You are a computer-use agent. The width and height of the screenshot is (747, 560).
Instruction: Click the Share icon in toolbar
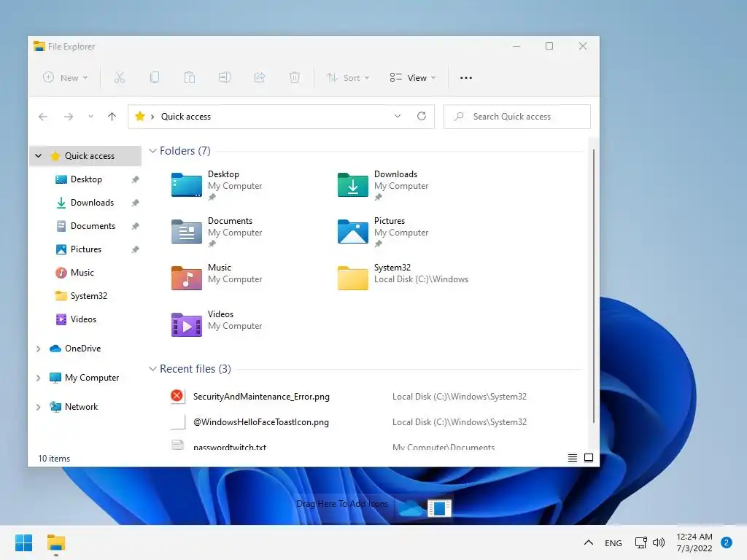click(x=260, y=77)
